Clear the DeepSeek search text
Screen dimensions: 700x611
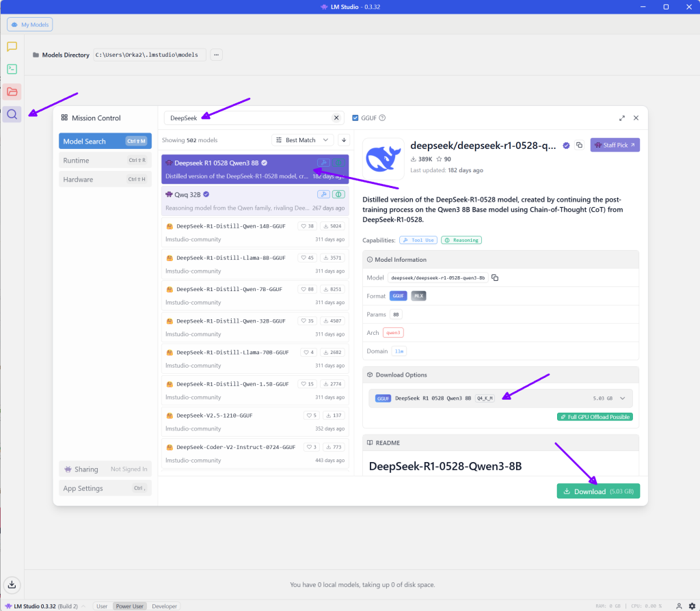coord(336,118)
